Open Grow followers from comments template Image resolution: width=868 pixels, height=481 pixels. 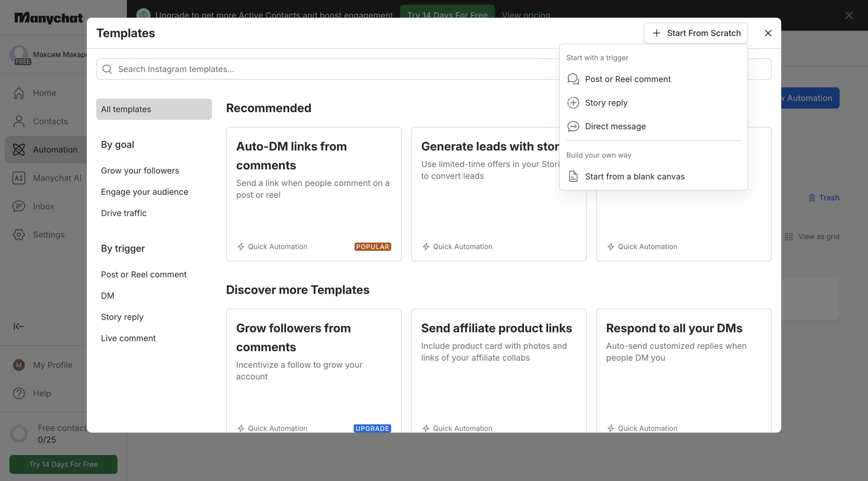coord(314,371)
